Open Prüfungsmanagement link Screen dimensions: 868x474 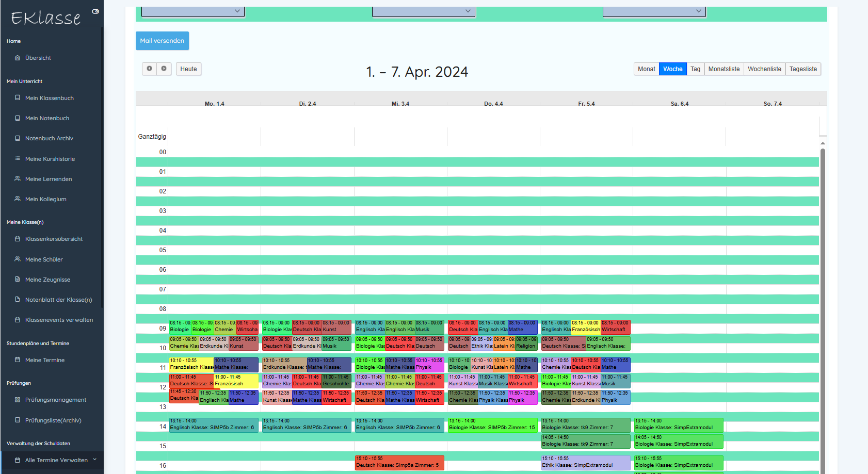(56, 400)
